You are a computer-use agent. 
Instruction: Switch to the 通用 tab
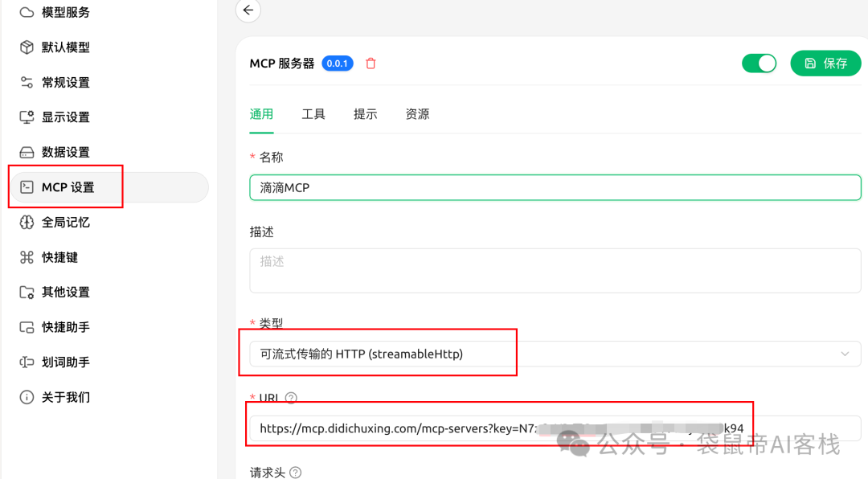(261, 114)
